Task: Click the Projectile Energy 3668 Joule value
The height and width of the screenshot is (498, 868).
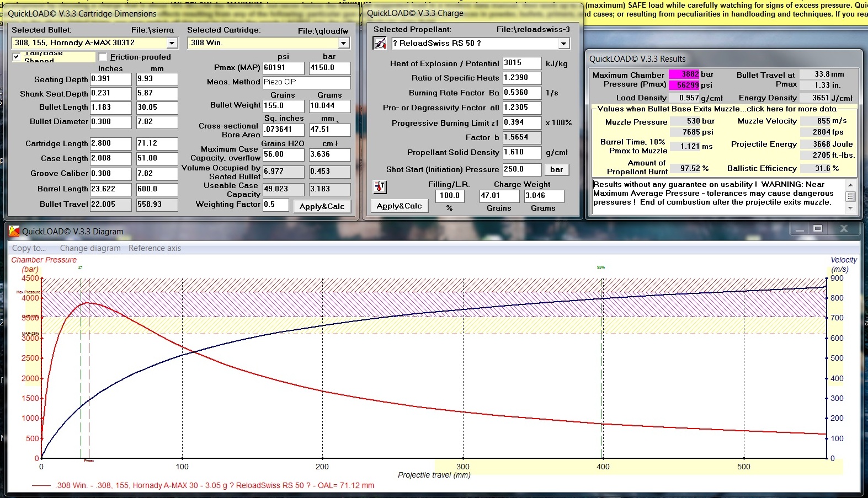Action: pos(816,144)
